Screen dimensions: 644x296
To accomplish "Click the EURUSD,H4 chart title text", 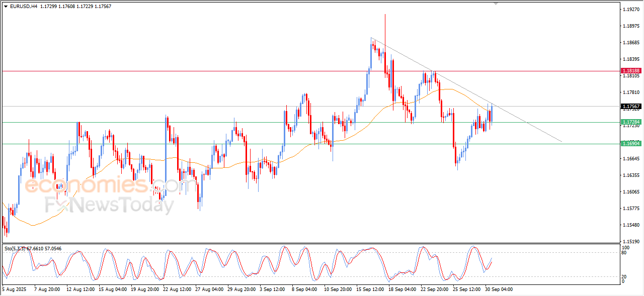I will click(x=23, y=7).
